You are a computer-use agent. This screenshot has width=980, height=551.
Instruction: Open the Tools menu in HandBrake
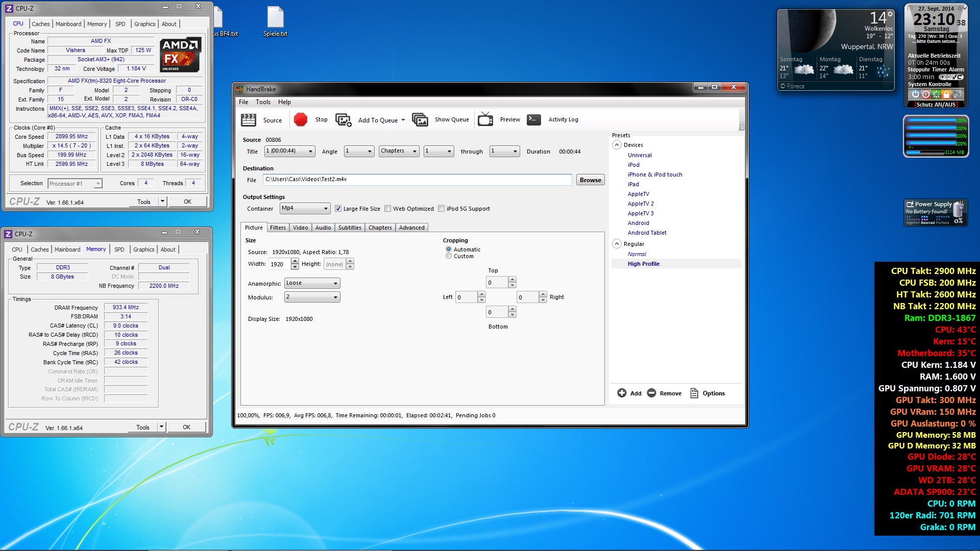[263, 102]
